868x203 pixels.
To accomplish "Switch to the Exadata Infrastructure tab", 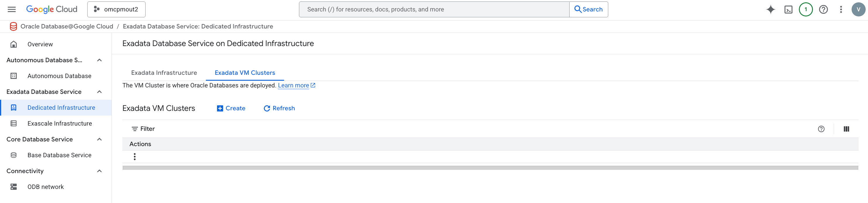I will pyautogui.click(x=164, y=73).
